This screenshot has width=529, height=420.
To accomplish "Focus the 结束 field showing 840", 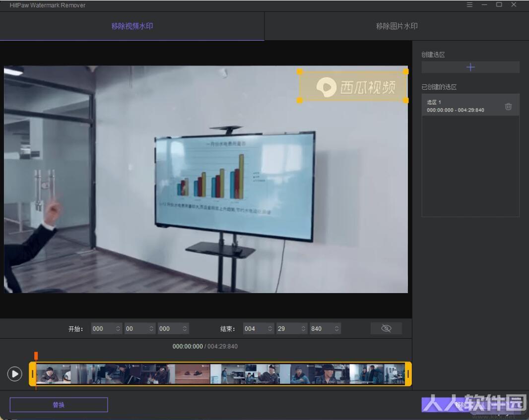I will [325, 329].
